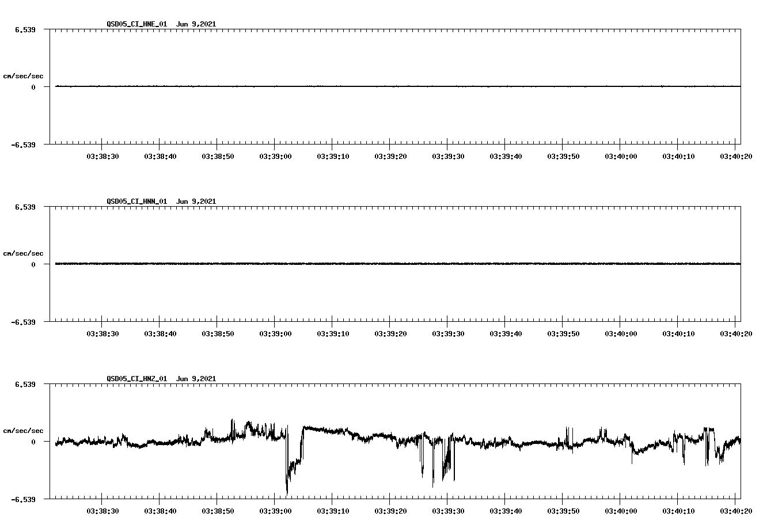Pick the 03:38:40 time label under HNZ plot
782x532 pixels.
tap(160, 511)
